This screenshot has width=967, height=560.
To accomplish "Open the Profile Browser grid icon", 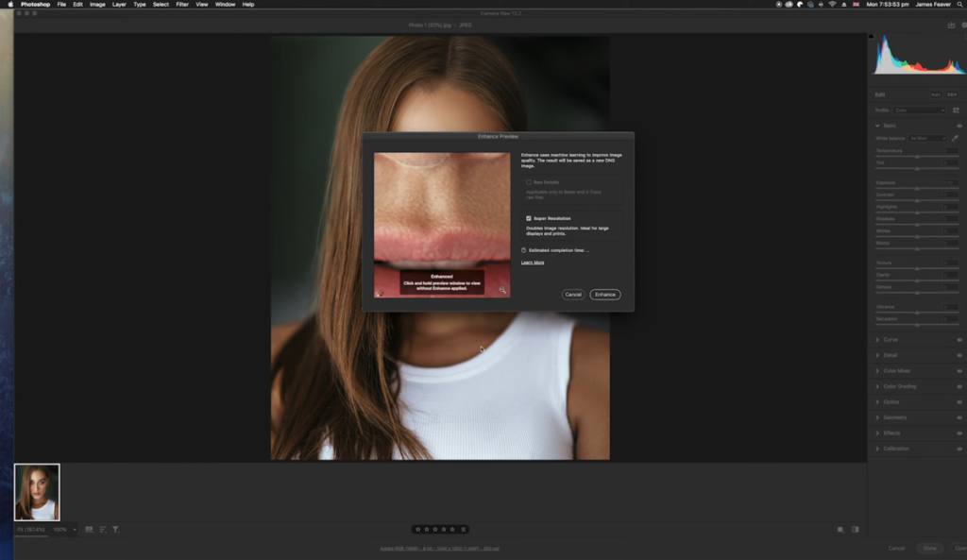I will point(957,110).
